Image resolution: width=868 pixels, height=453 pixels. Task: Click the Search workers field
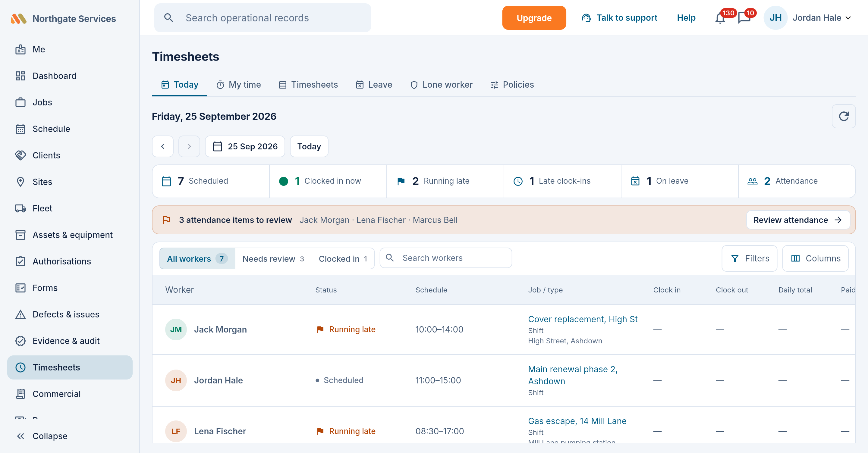point(446,258)
